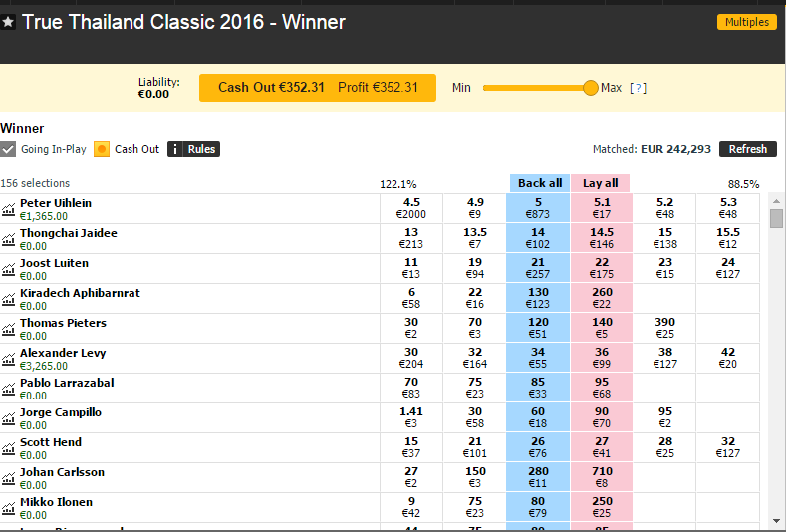
Task: Click the Lay all column header
Action: point(600,183)
